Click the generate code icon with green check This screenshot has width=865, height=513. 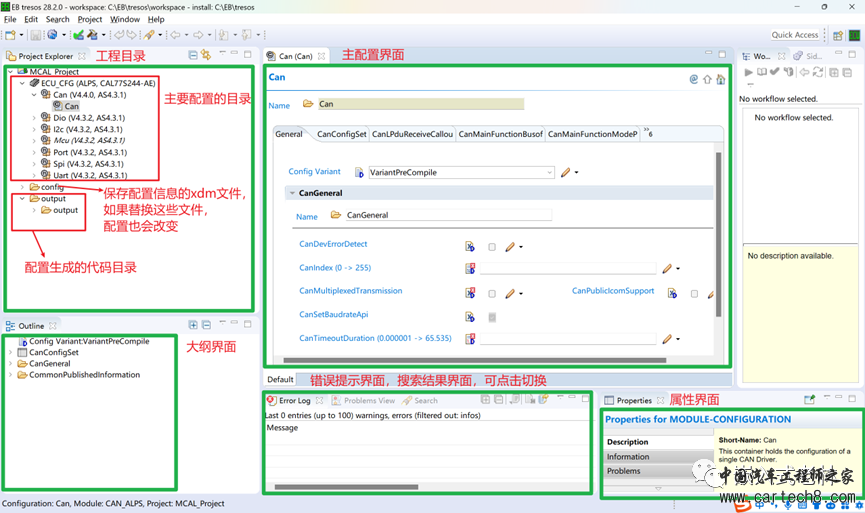(78, 35)
